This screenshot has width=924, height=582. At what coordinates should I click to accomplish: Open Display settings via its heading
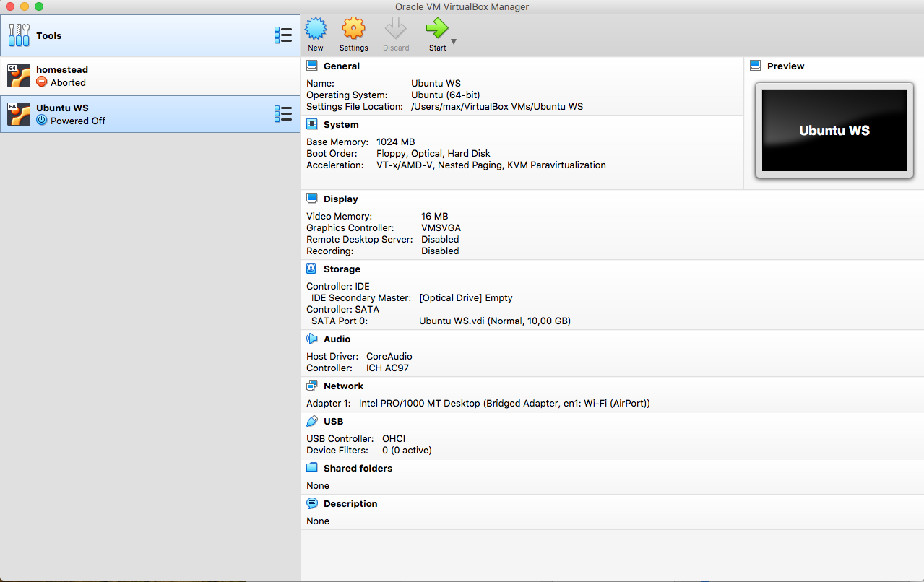(x=341, y=199)
